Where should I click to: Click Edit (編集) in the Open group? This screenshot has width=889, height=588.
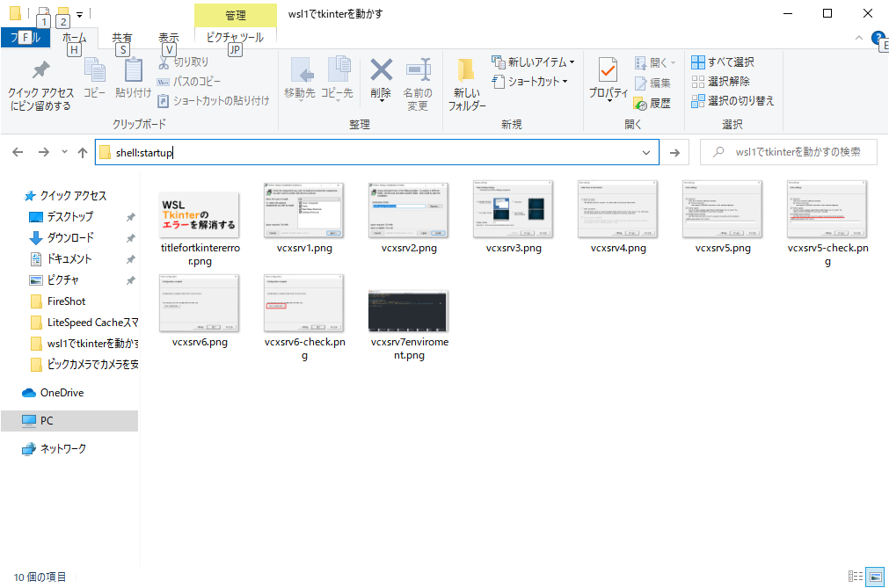coord(652,83)
